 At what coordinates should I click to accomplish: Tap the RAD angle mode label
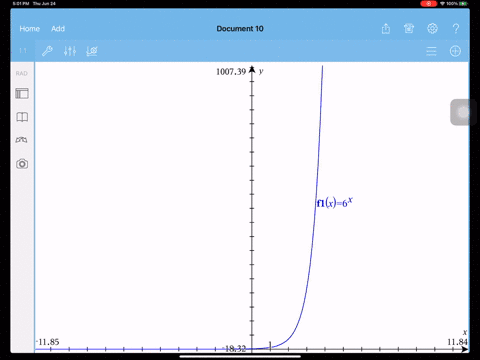click(22, 73)
